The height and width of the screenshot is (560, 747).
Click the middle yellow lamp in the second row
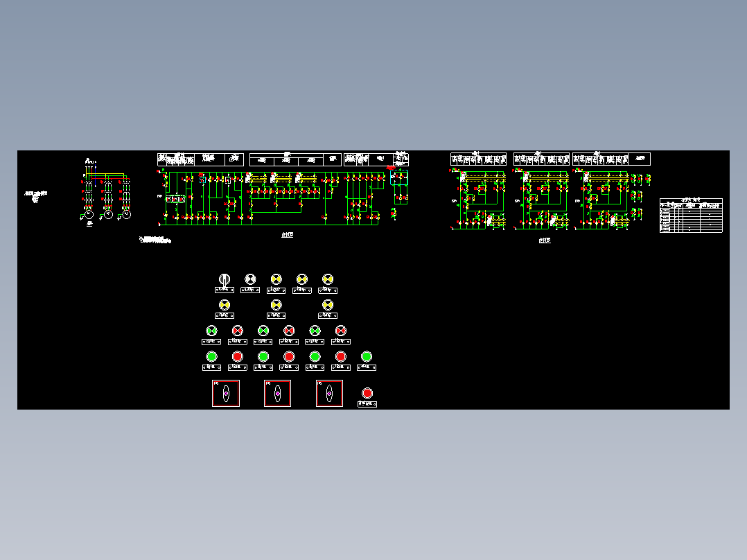tap(276, 305)
